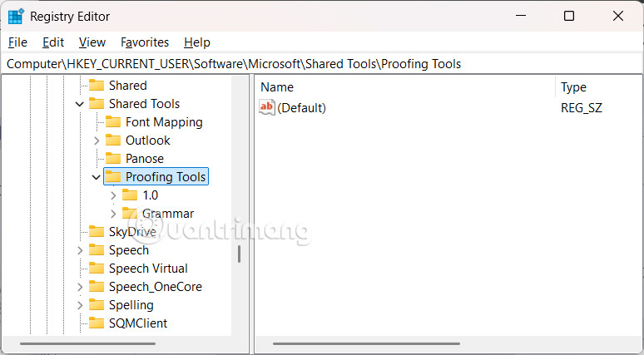Maximize the Registry Editor window
Screen dimensions: 644x355
(x=569, y=16)
